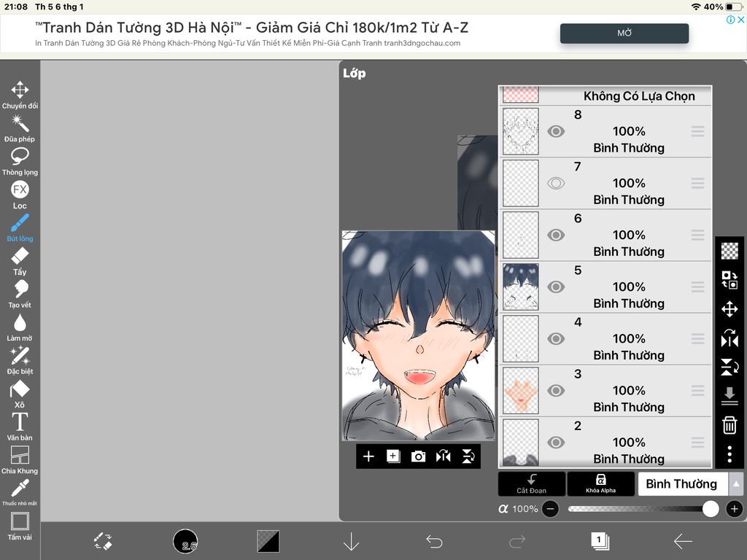The width and height of the screenshot is (747, 560).
Task: Open the FX Lọc filter tool
Action: point(20,195)
